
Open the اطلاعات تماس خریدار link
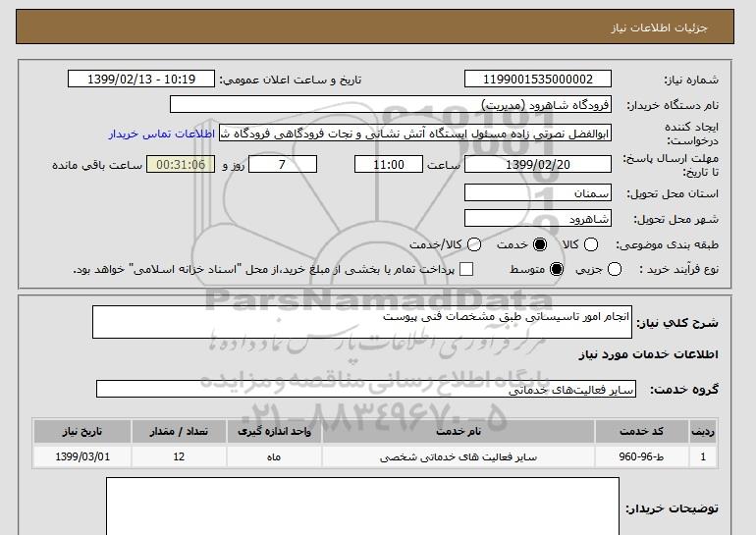pos(162,134)
